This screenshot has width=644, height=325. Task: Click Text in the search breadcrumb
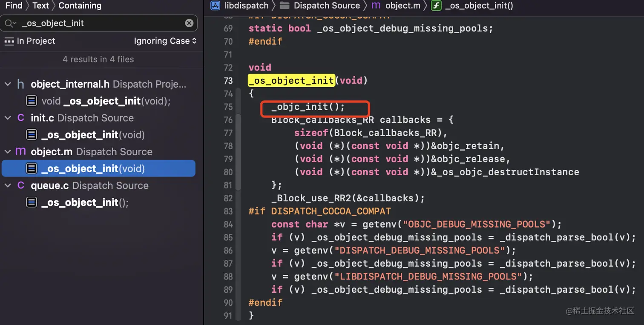[x=40, y=6]
